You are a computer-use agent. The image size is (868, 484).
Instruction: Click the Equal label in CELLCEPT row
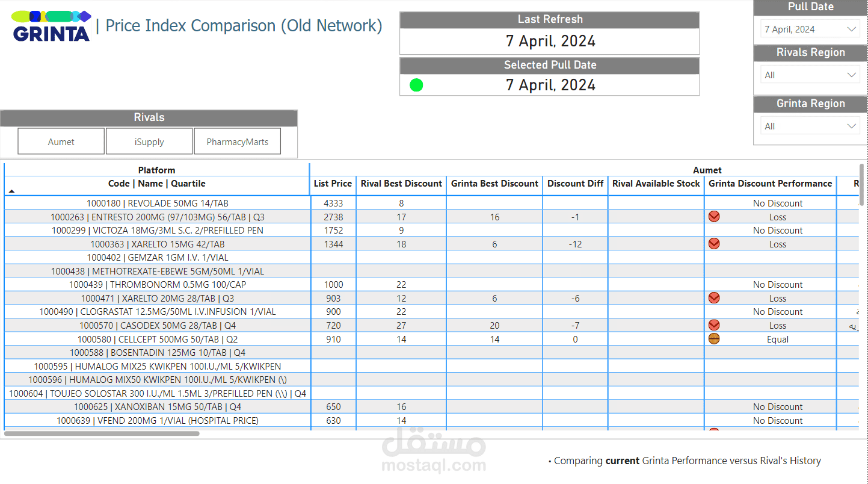(x=778, y=339)
